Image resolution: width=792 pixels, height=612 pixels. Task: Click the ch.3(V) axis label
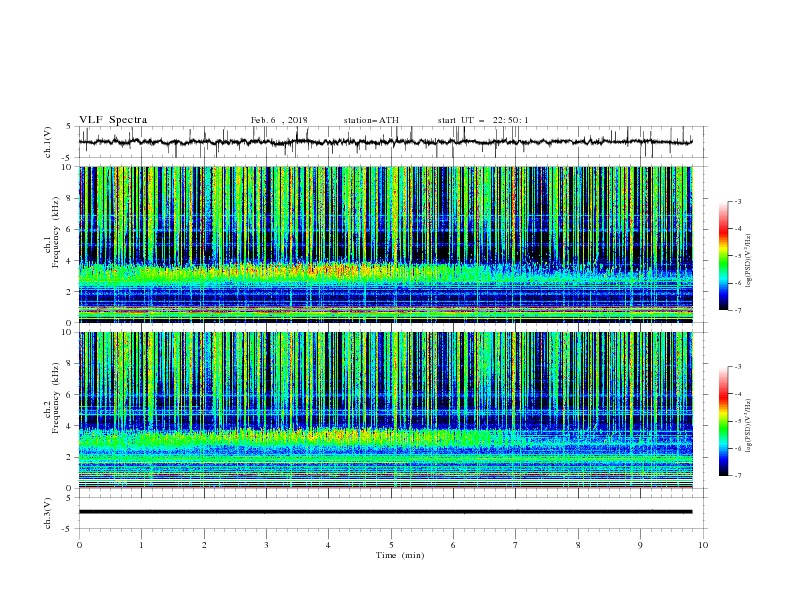(48, 513)
